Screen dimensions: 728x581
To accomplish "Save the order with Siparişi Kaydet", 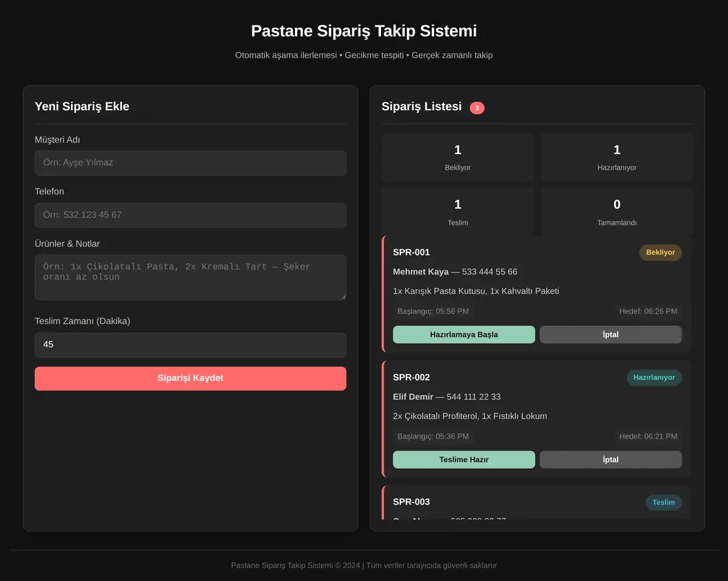I will (190, 378).
